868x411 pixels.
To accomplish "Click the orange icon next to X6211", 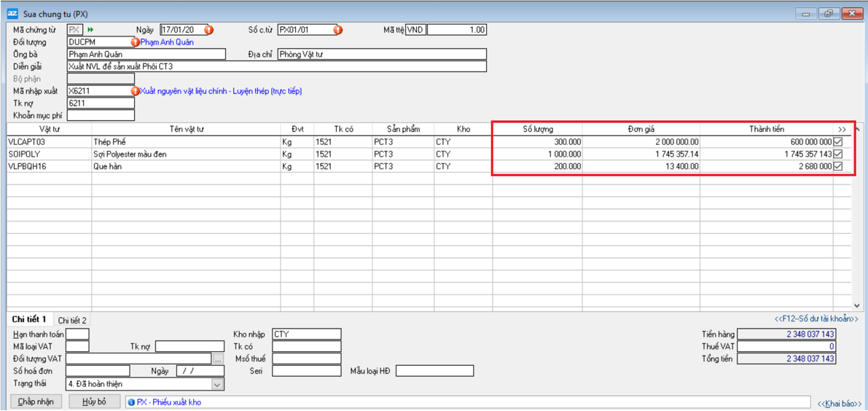I will pos(135,91).
